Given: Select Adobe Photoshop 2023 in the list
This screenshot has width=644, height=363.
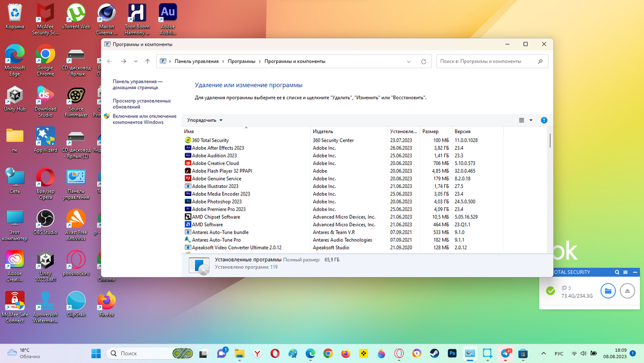Looking at the screenshot, I should 343,201.
